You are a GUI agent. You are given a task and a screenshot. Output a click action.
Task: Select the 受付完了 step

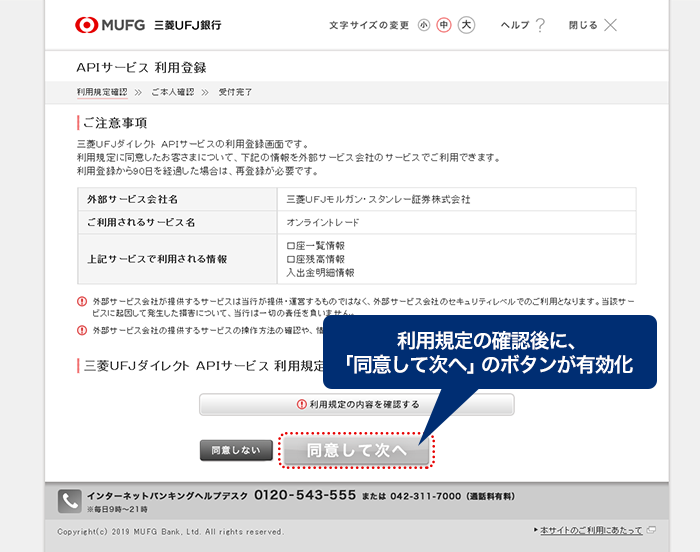tap(236, 92)
